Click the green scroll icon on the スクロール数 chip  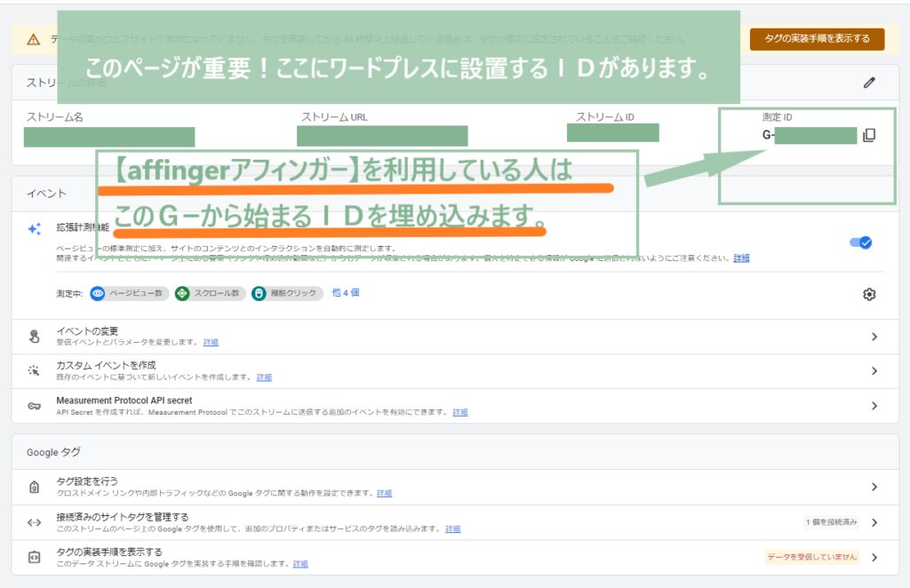182,293
